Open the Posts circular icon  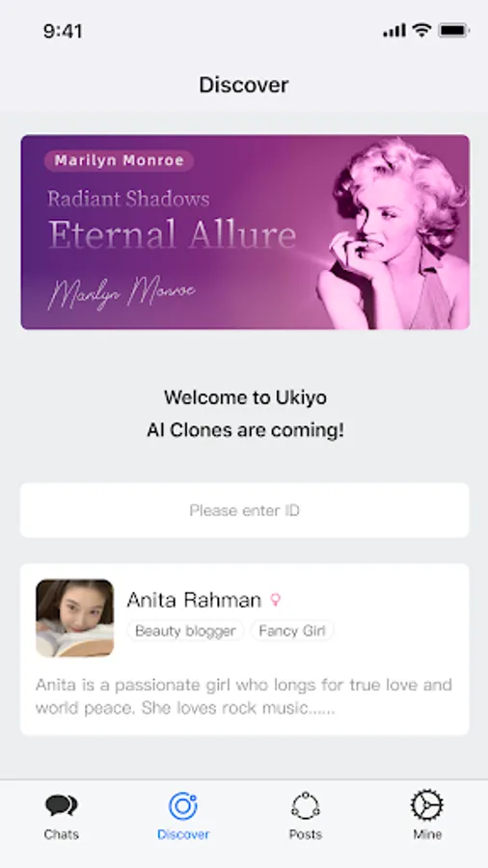coord(306,805)
